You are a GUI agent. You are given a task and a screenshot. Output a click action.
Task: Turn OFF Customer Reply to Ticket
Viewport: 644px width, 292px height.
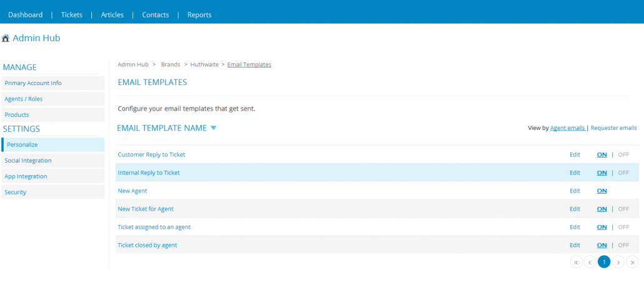[623, 155]
